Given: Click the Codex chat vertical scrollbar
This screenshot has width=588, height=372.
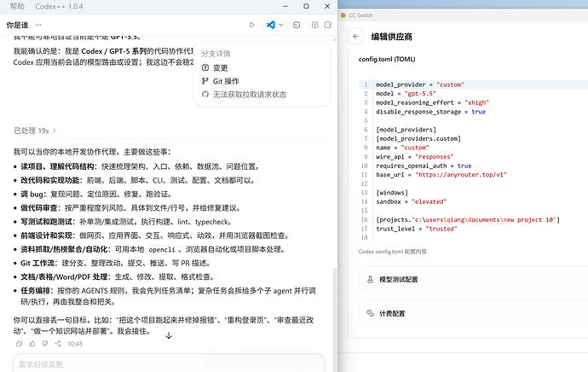Looking at the screenshot, I should (x=335, y=319).
